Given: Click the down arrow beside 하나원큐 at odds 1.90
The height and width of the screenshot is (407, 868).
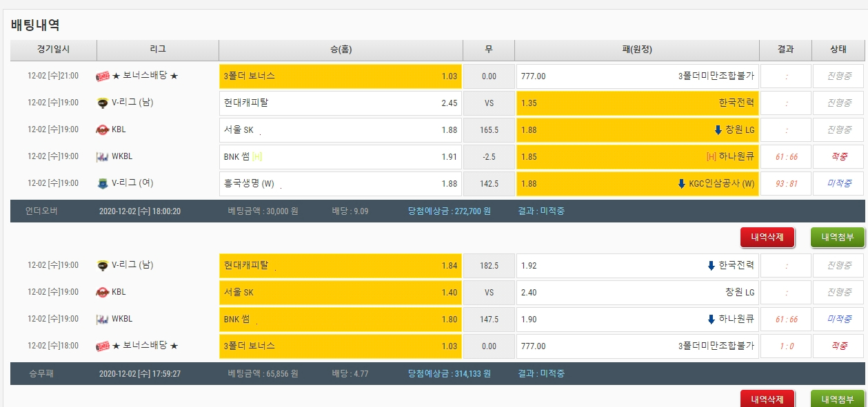Looking at the screenshot, I should (x=711, y=320).
